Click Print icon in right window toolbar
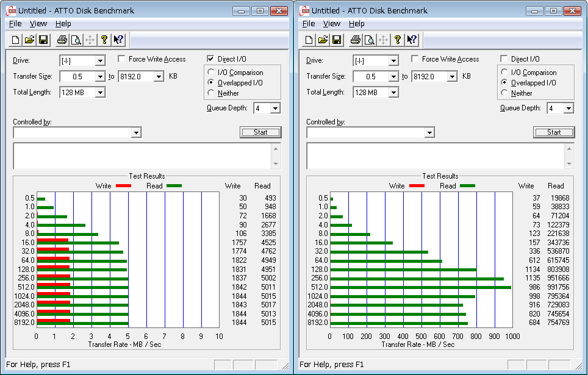The width and height of the screenshot is (588, 375). pos(355,40)
